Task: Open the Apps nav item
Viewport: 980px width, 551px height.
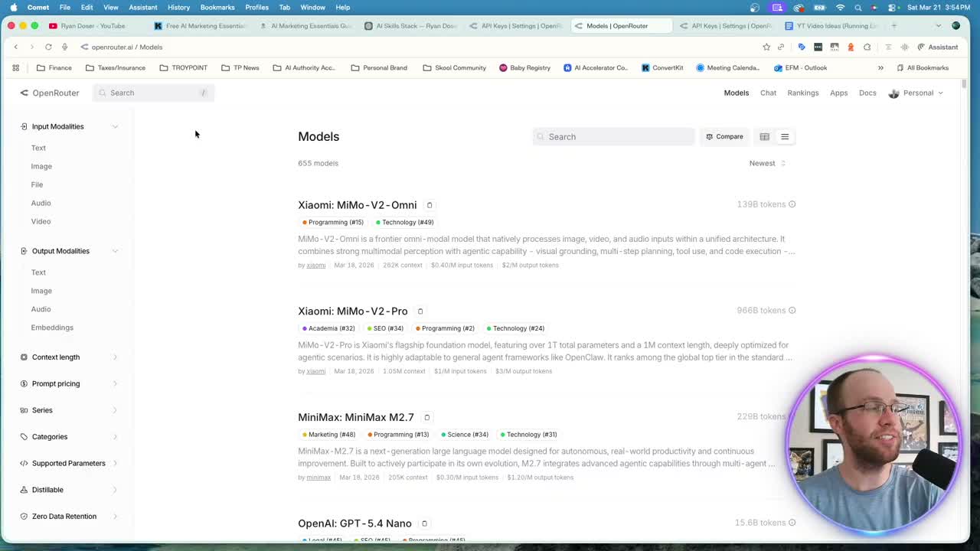Action: point(839,93)
